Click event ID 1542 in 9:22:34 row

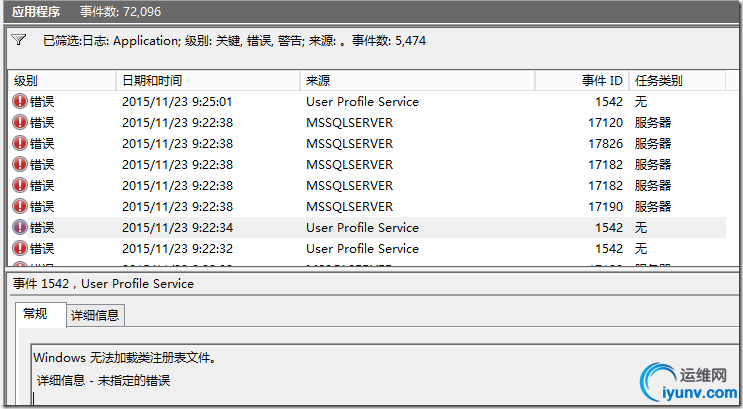tap(608, 227)
